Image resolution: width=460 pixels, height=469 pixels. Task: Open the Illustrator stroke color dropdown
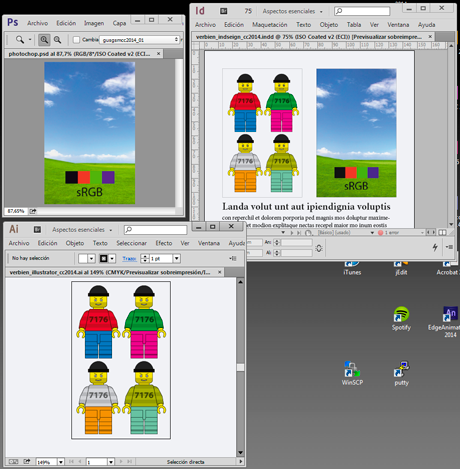(x=112, y=258)
